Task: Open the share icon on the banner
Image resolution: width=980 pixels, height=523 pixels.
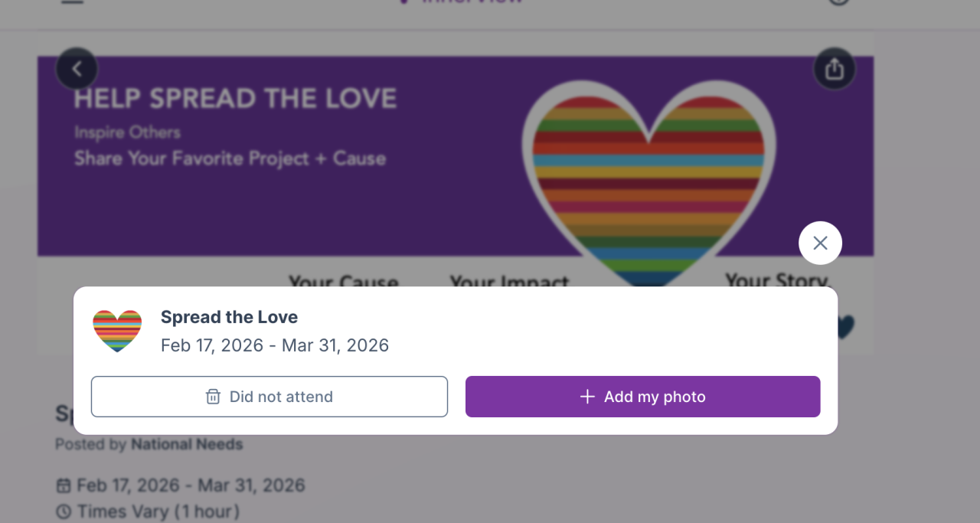Action: [834, 69]
